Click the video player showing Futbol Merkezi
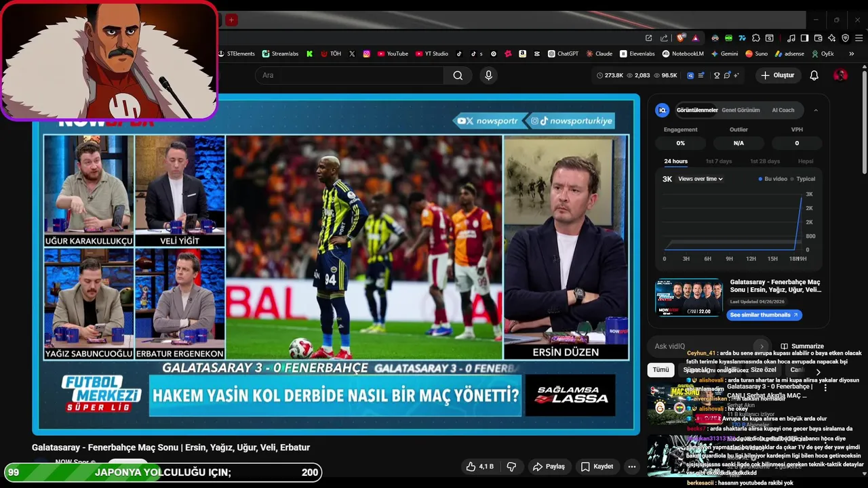 [336, 264]
